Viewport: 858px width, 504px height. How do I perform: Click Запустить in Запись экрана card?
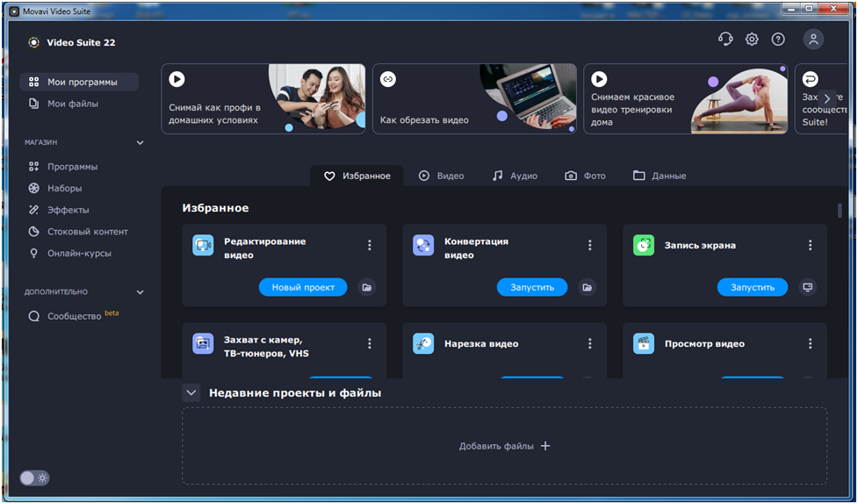[753, 287]
